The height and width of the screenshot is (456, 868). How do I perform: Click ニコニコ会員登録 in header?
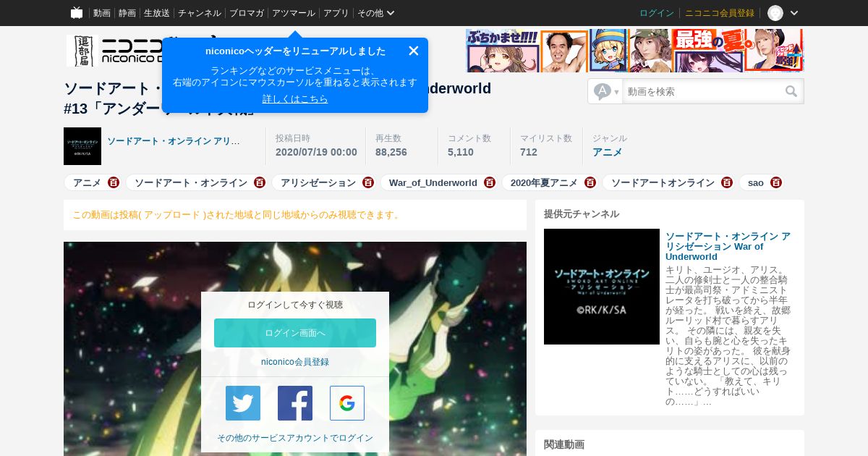[x=720, y=13]
